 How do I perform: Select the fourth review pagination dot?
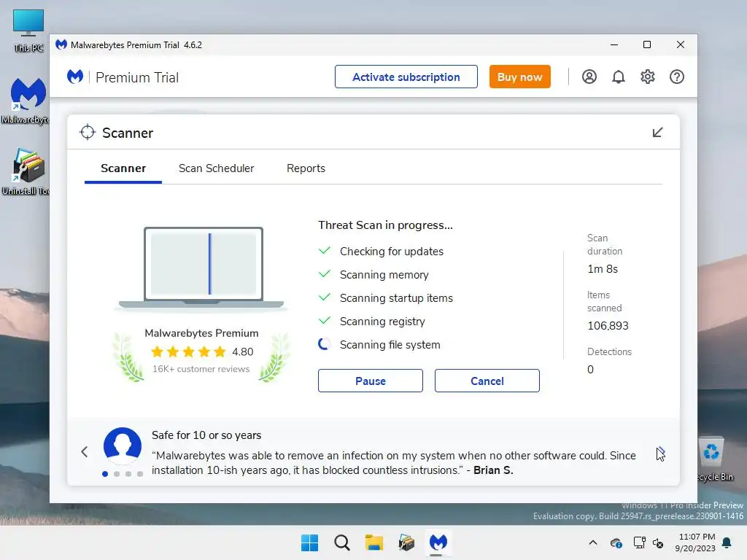click(140, 474)
